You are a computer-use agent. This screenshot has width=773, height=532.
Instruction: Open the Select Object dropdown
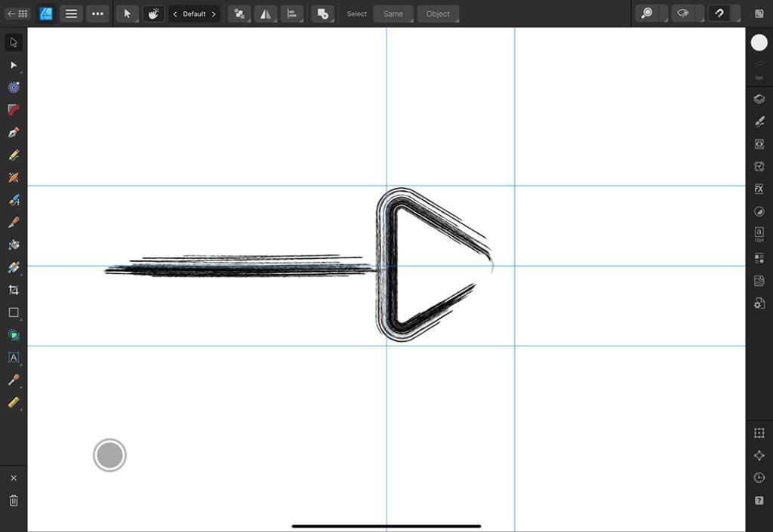tap(438, 14)
